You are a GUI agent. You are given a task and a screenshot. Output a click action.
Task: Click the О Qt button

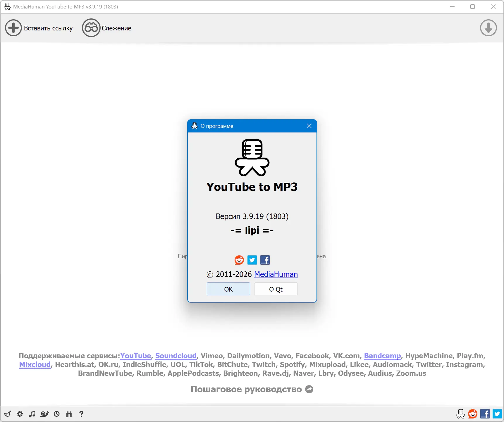(x=276, y=289)
